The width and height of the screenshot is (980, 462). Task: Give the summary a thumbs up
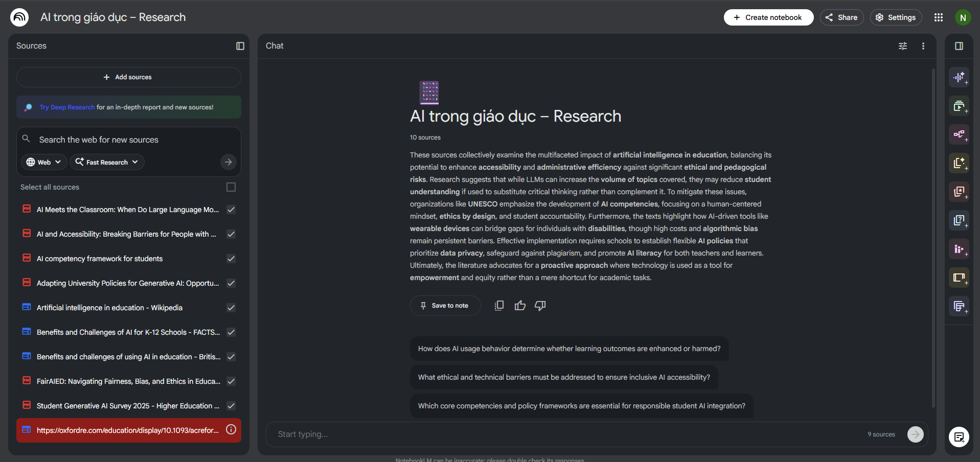tap(520, 306)
